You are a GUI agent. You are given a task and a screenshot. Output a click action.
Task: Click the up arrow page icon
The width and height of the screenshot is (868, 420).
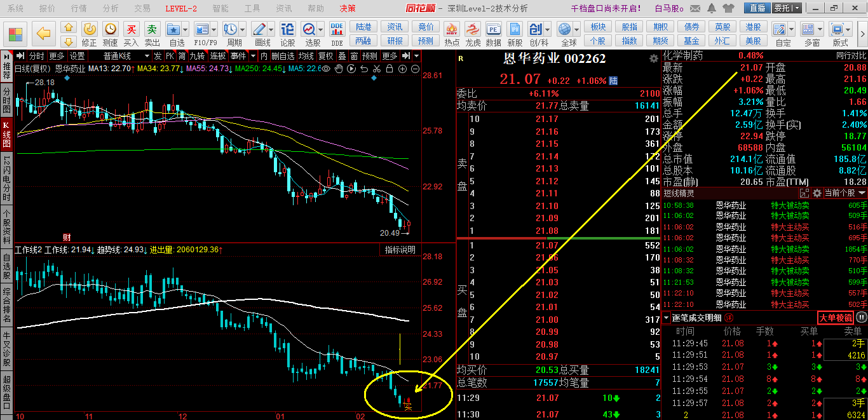coord(69,27)
